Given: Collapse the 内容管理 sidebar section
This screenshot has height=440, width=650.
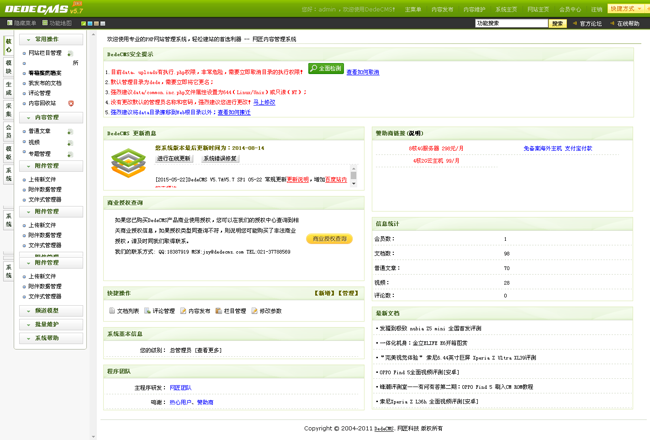Looking at the screenshot, I should [x=51, y=118].
